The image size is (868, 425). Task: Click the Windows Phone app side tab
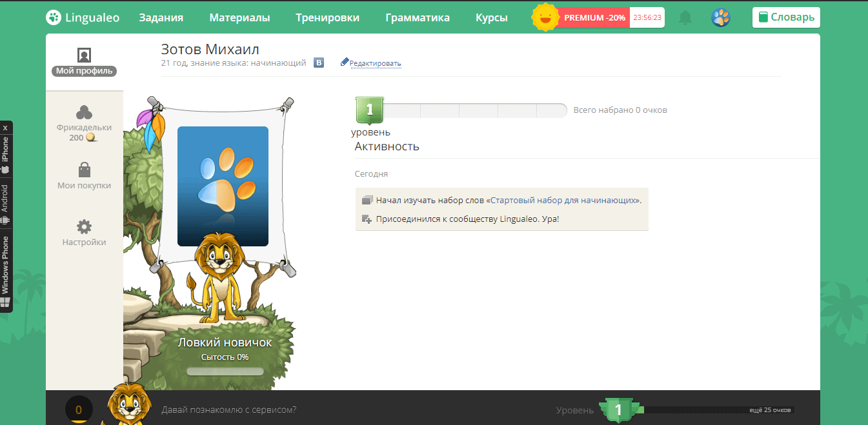coord(5,271)
